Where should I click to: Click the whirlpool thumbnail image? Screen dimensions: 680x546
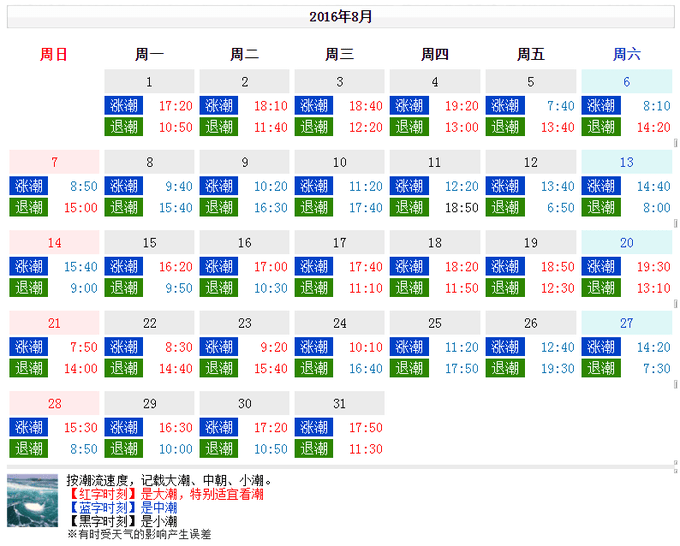coord(32,500)
